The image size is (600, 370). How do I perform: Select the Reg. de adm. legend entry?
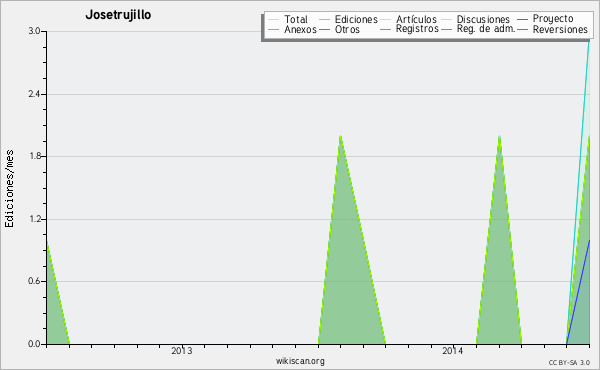tap(486, 29)
